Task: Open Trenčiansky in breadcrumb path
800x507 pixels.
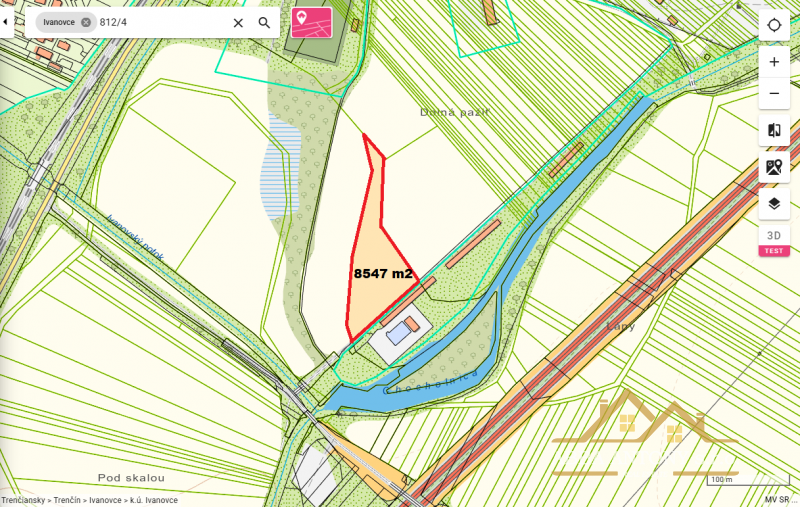Action: pos(23,500)
